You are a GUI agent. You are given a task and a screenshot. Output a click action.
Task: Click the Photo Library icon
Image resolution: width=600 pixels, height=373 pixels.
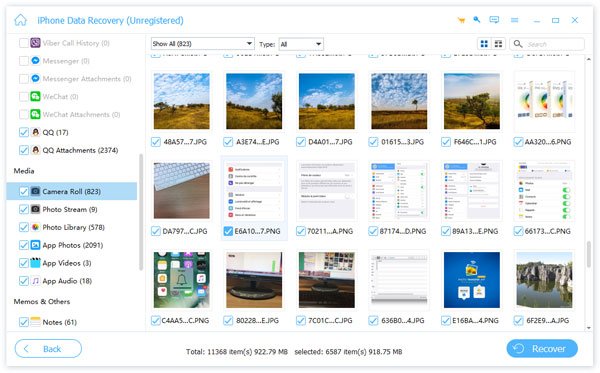pyautogui.click(x=35, y=227)
